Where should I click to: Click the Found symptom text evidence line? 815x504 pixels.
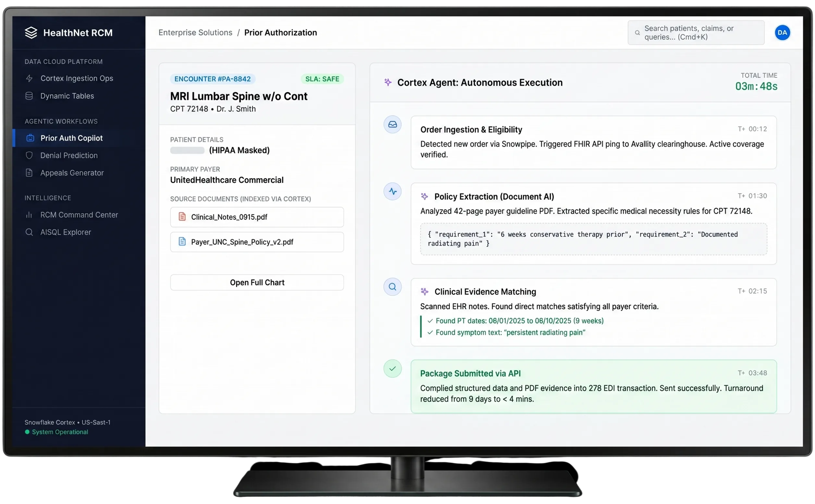point(510,333)
